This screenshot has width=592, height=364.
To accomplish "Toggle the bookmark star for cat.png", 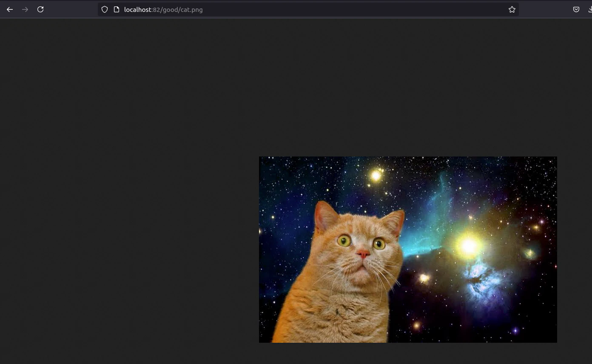I will pos(512,9).
